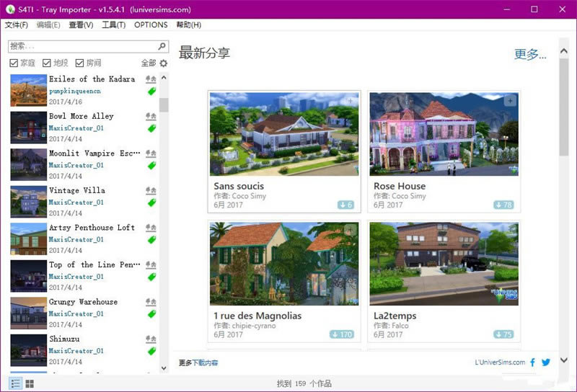Toggle the 地段 filter checkbox
The image size is (577, 392).
[47, 63]
